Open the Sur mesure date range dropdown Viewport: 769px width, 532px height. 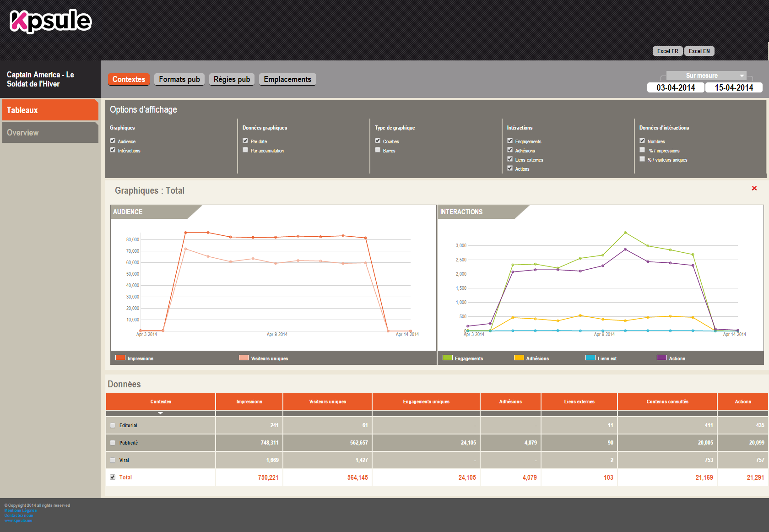coord(706,76)
